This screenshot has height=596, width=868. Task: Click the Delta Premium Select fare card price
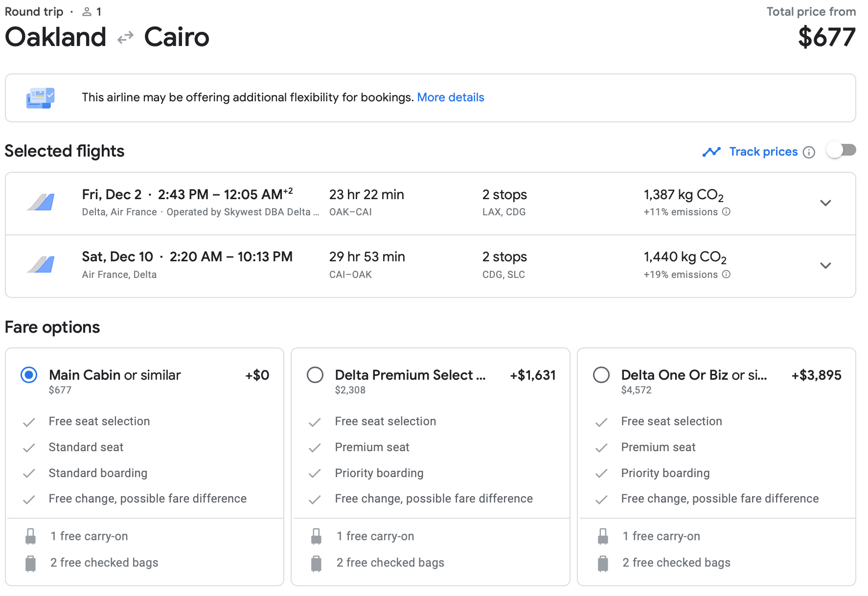pyautogui.click(x=532, y=375)
